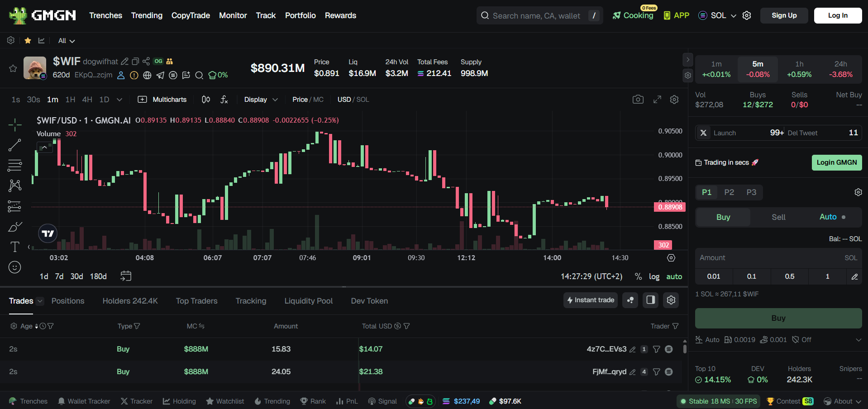Switch the trade panel to Sell
The image size is (868, 409).
(778, 217)
